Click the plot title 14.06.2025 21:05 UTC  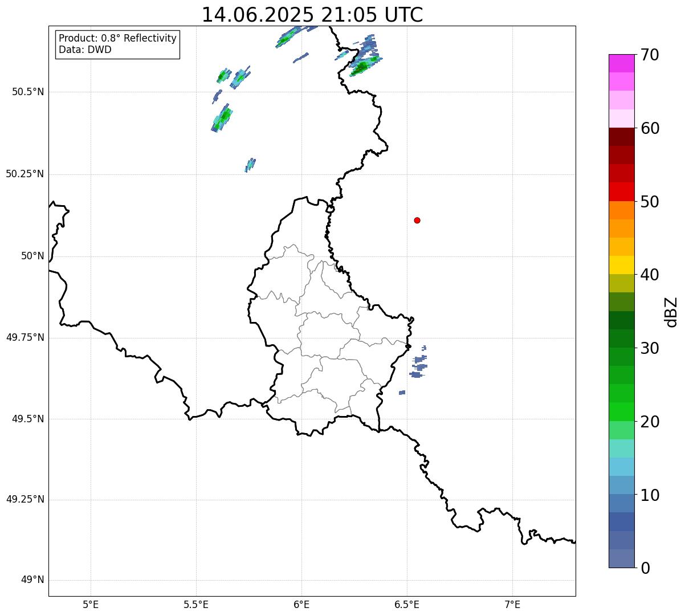(x=312, y=15)
